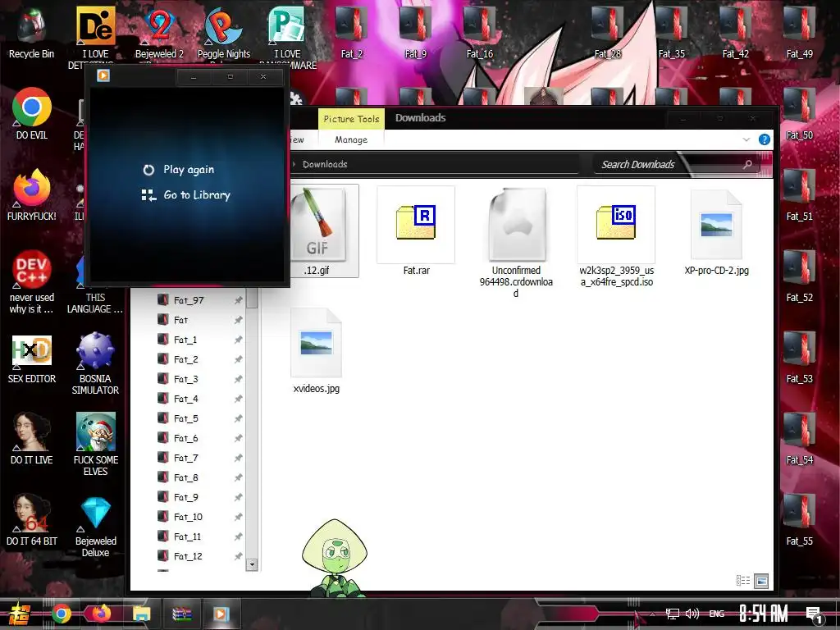This screenshot has width=840, height=630.
Task: Click Play again in media player
Action: (178, 170)
